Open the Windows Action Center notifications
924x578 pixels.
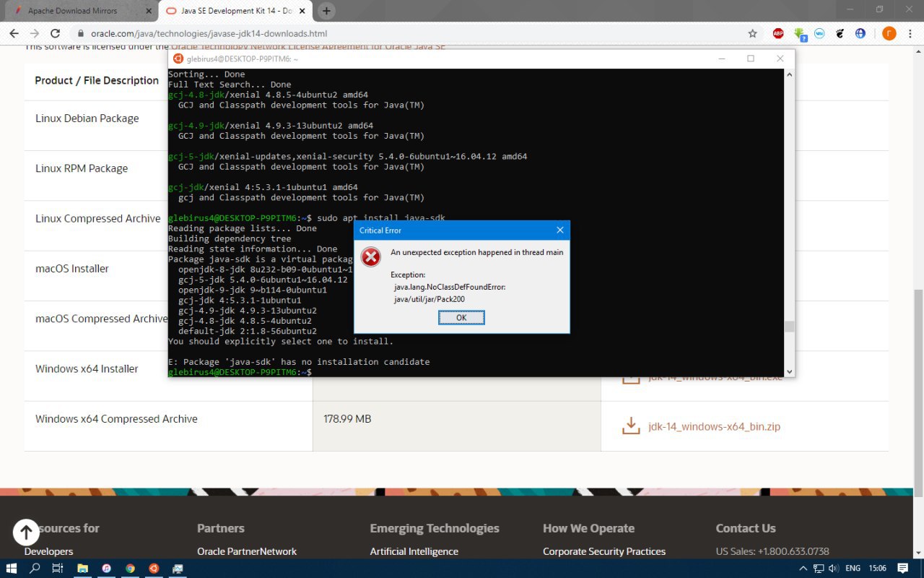[x=902, y=569]
